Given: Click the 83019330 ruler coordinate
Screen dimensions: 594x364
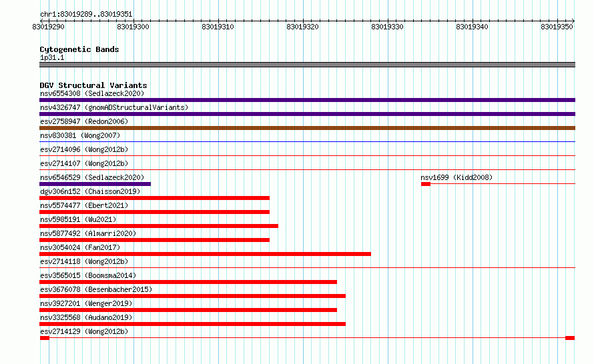Looking at the screenshot, I should click(x=387, y=27).
